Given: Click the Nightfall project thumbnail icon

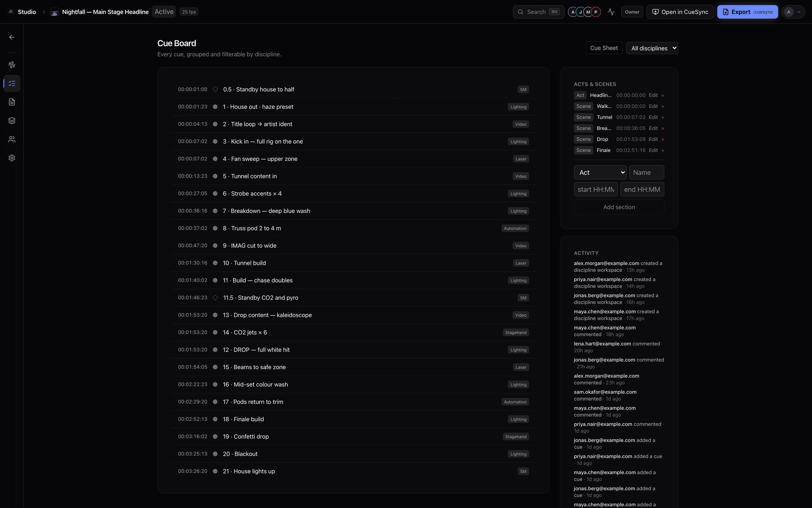Looking at the screenshot, I should tap(54, 12).
